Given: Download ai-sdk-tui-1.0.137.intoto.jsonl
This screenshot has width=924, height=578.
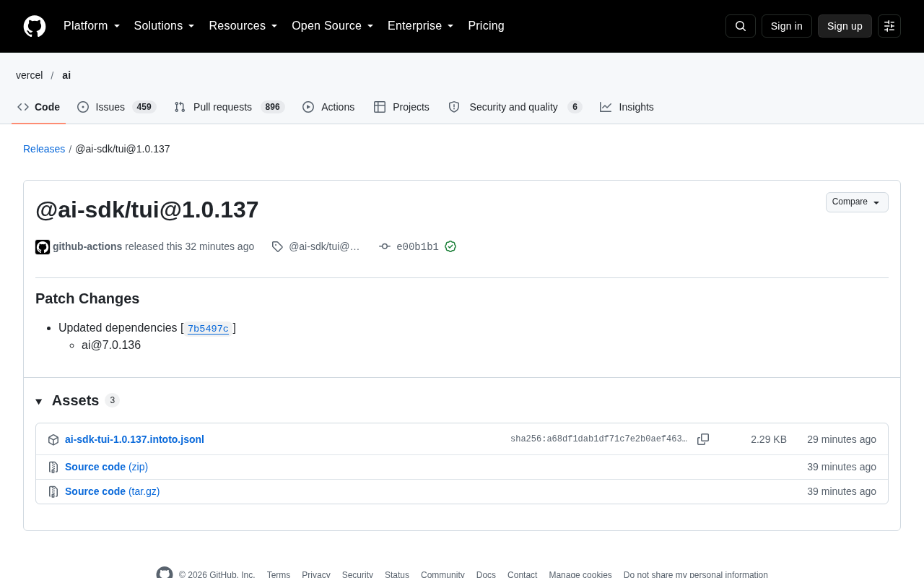Looking at the screenshot, I should click(134, 439).
